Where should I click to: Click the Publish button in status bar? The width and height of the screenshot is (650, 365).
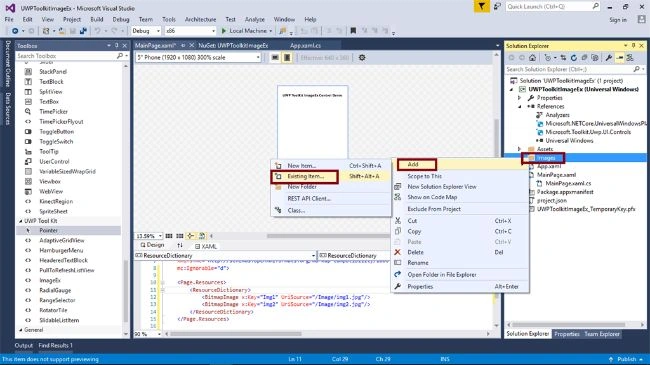click(626, 359)
